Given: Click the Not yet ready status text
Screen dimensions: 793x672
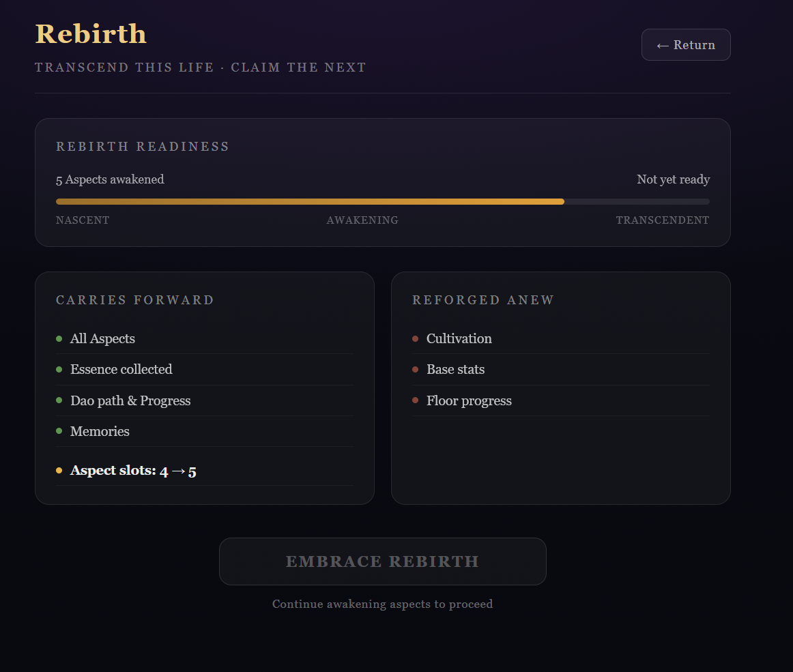Looking at the screenshot, I should click(x=673, y=179).
